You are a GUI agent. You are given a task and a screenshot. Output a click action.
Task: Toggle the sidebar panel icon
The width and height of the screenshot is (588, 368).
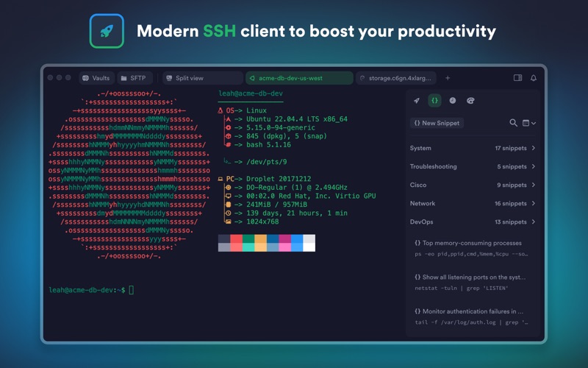[517, 78]
